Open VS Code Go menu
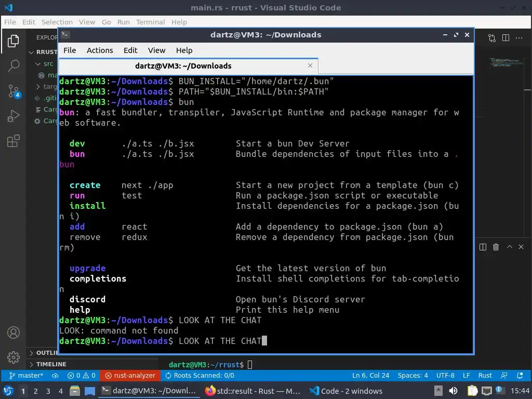The width and height of the screenshot is (532, 399). point(106,22)
